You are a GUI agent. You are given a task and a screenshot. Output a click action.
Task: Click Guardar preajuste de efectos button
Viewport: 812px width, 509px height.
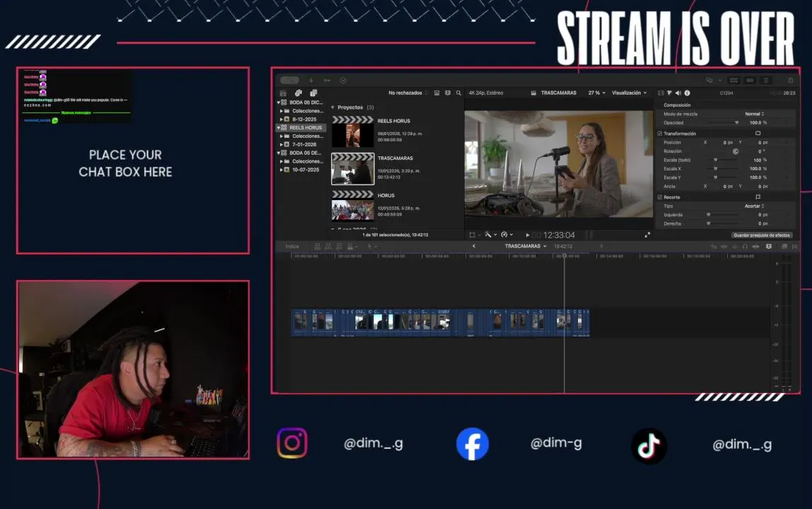[762, 235]
